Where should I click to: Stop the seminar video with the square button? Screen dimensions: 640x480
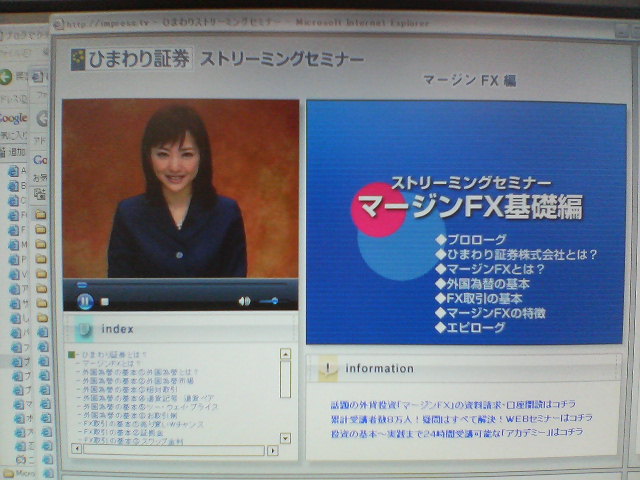pos(105,302)
